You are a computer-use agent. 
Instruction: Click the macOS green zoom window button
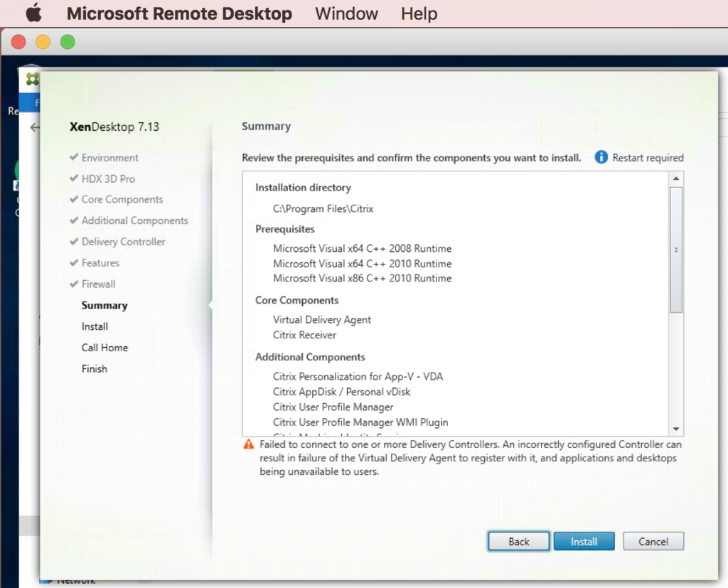(x=68, y=42)
